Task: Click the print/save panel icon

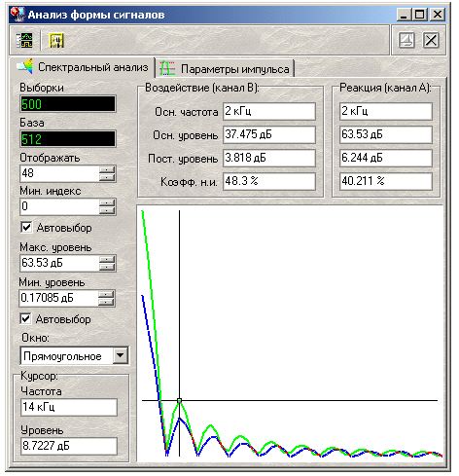Action: [406, 41]
